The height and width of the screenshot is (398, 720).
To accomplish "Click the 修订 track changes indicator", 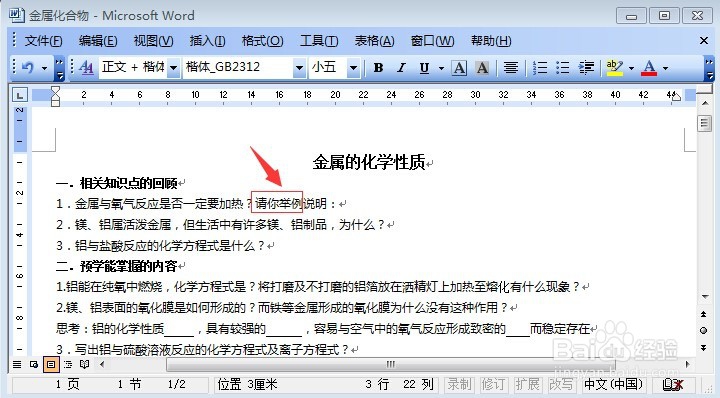I will click(x=494, y=384).
